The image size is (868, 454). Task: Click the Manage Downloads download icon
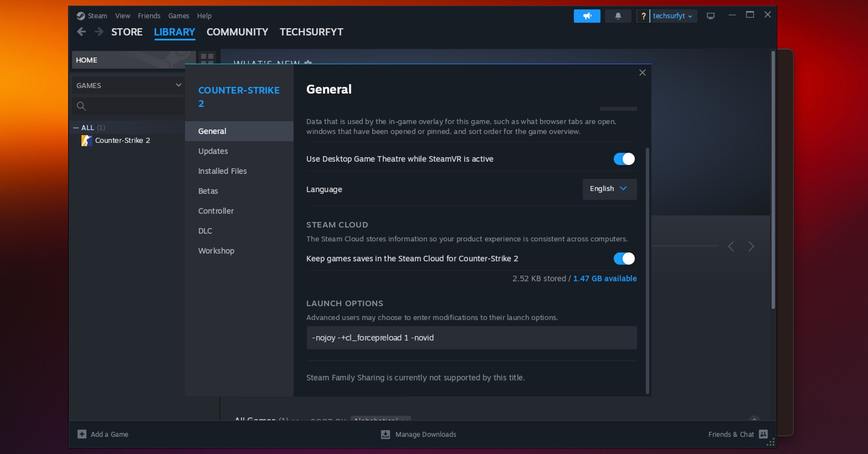385,434
